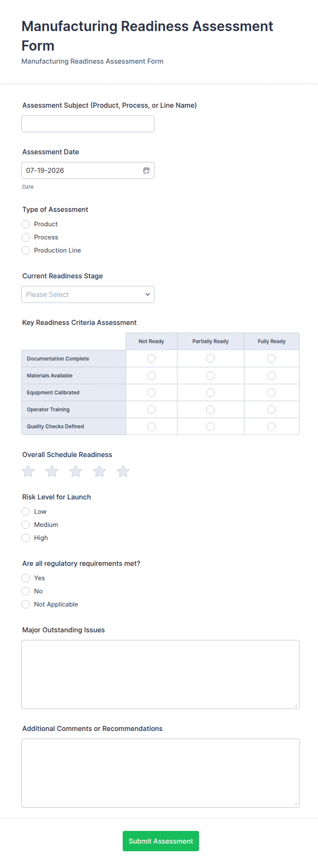Rate schedule readiness four stars

point(99,471)
